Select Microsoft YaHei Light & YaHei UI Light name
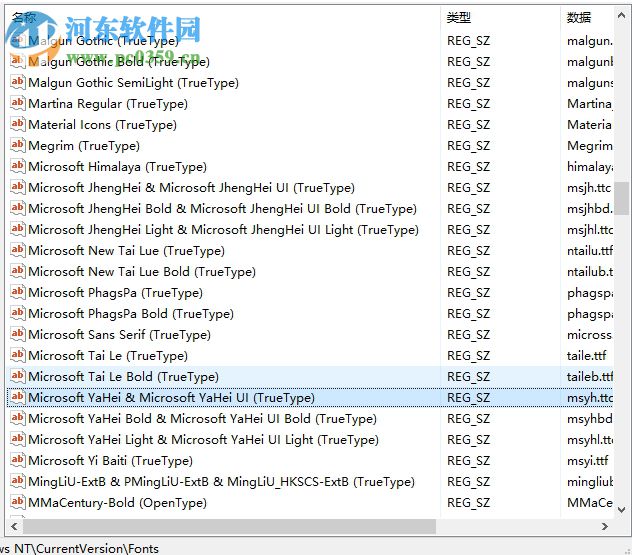 [204, 439]
